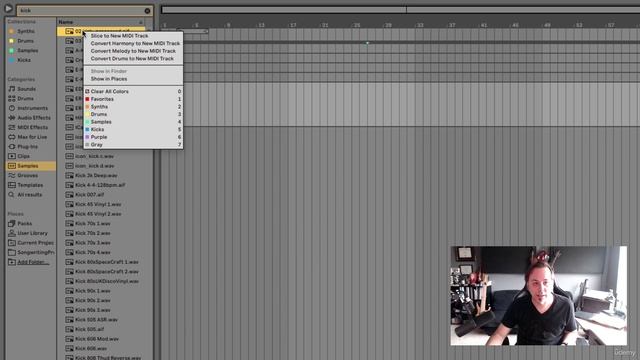
Task: Select sample Kick 80sUKDiscoVinyl.wav
Action: (x=107, y=281)
